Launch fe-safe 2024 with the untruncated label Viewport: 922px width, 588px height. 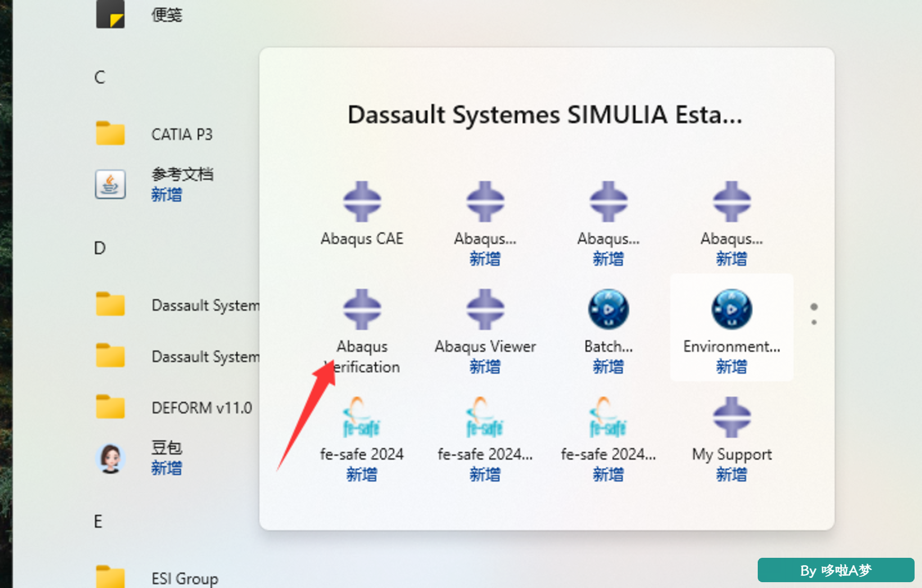pos(362,440)
